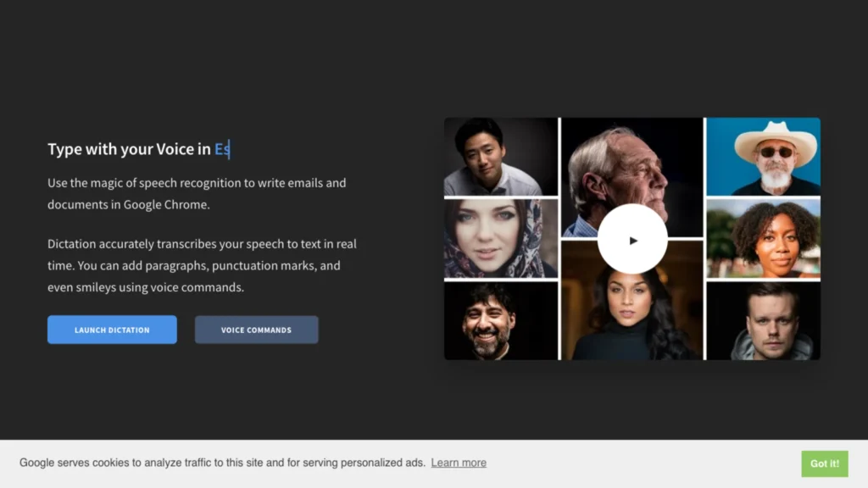Select photo of man wearing cowboy hat and sunglasses
868x488 pixels.
[764, 157]
